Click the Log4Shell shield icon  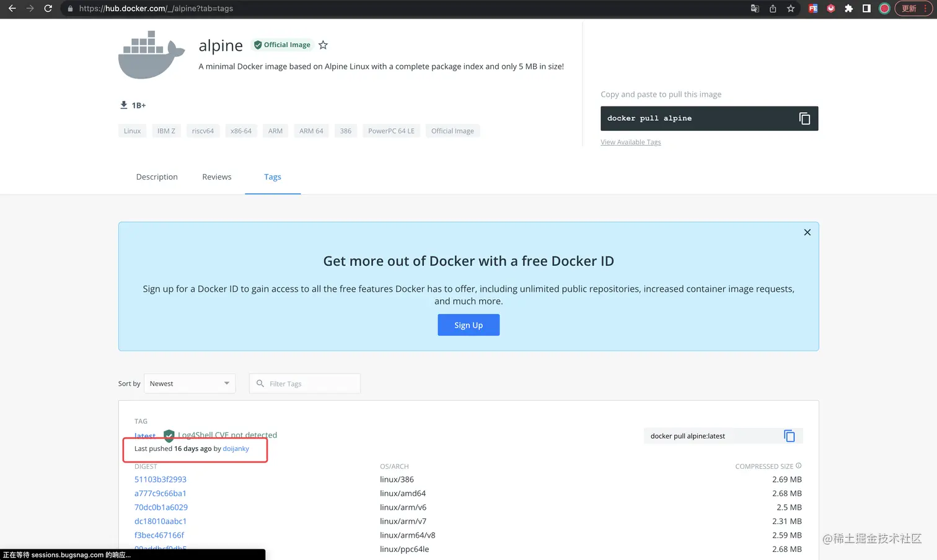coord(169,435)
